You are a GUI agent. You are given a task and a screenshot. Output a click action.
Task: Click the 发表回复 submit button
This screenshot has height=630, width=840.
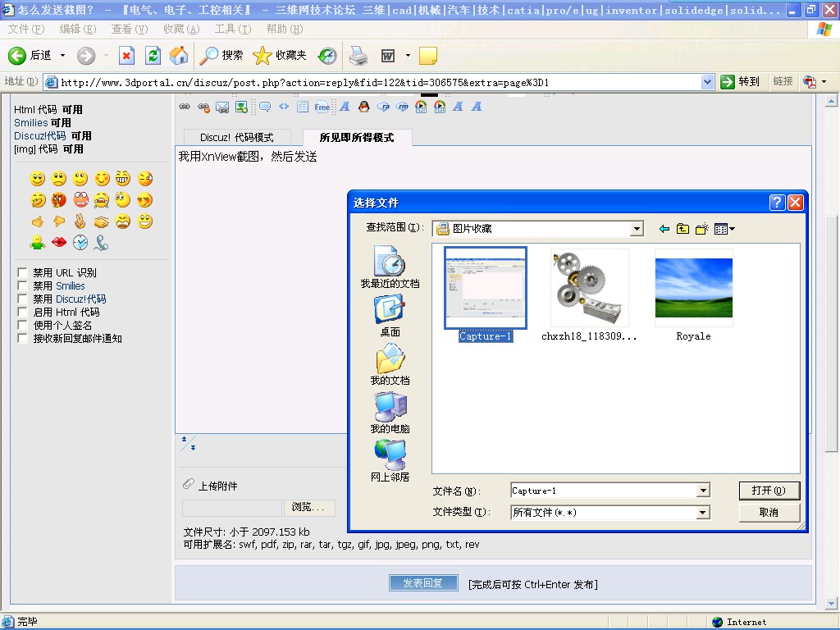tap(423, 583)
